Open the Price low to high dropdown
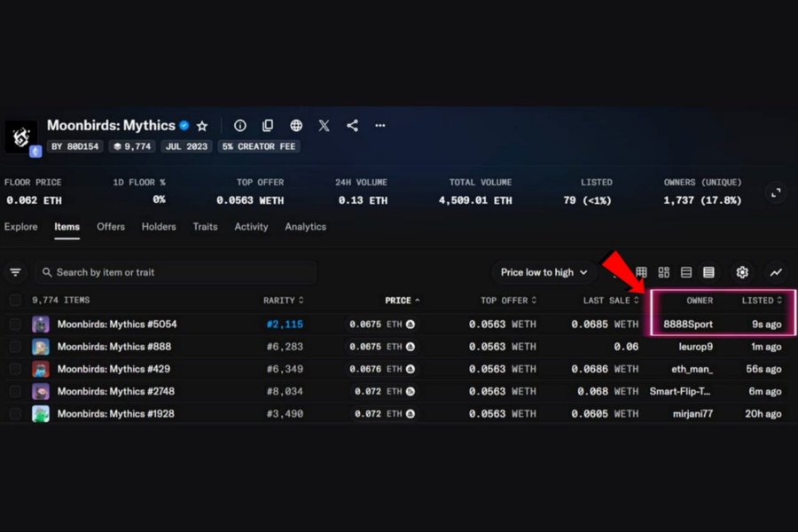 (544, 272)
